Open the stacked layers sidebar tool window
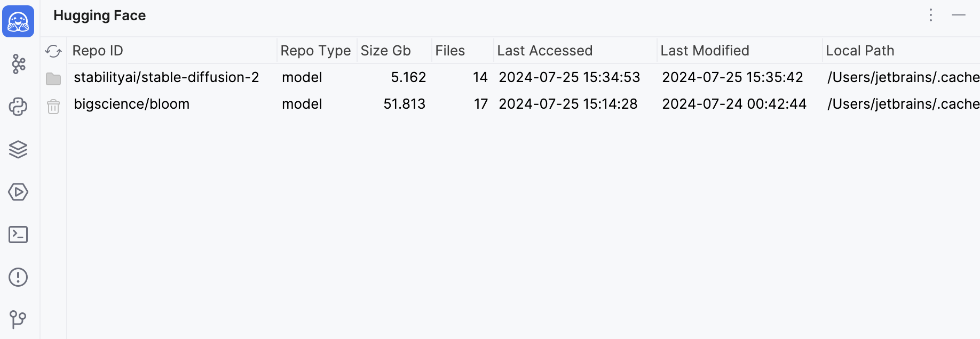 point(19,150)
